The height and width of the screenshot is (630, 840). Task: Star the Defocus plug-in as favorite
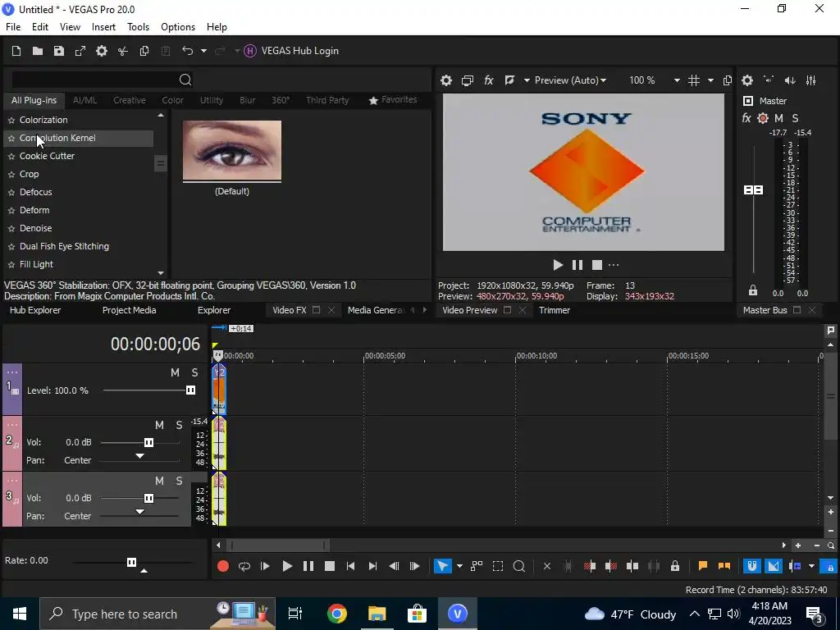coord(11,192)
